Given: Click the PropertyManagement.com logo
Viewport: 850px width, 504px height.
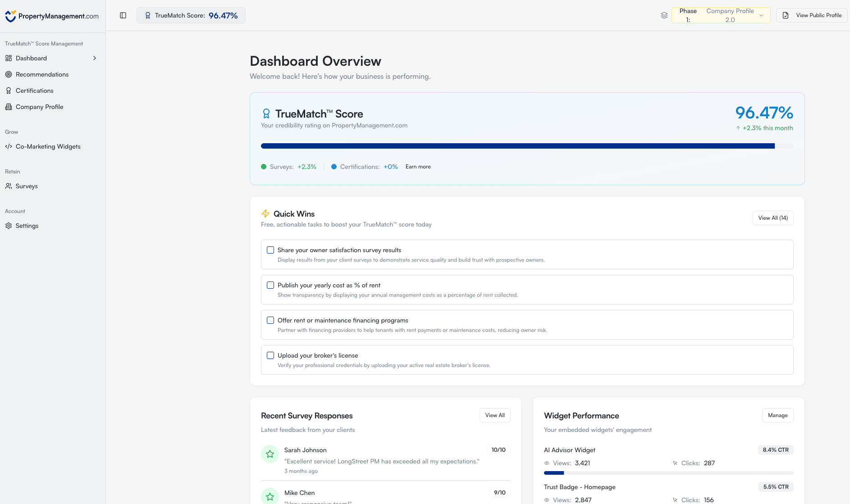Looking at the screenshot, I should click(x=52, y=16).
